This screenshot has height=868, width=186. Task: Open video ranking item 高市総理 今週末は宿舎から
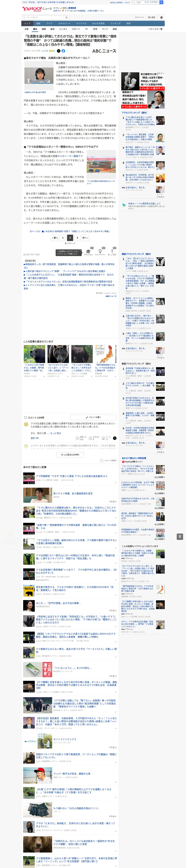pyautogui.click(x=140, y=371)
